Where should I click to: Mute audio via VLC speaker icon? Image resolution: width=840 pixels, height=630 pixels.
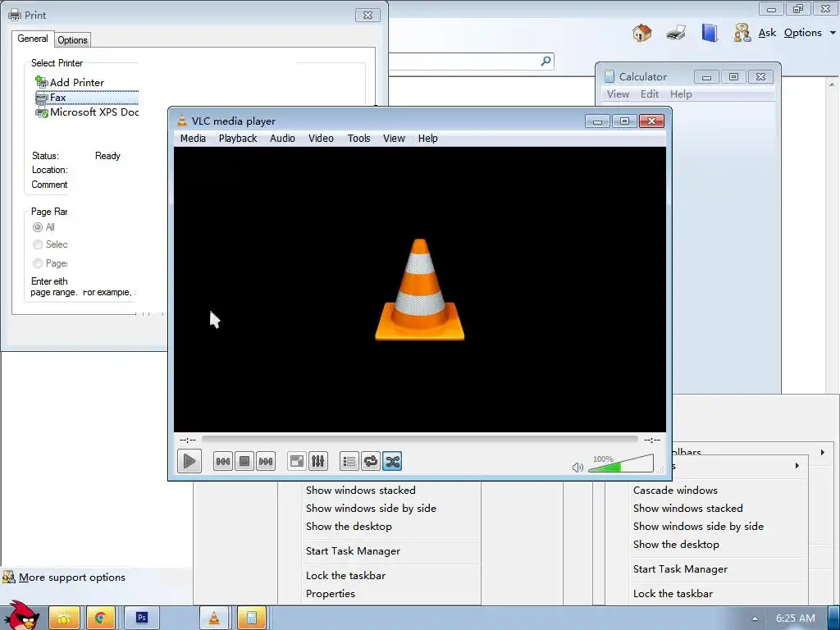[x=577, y=467]
